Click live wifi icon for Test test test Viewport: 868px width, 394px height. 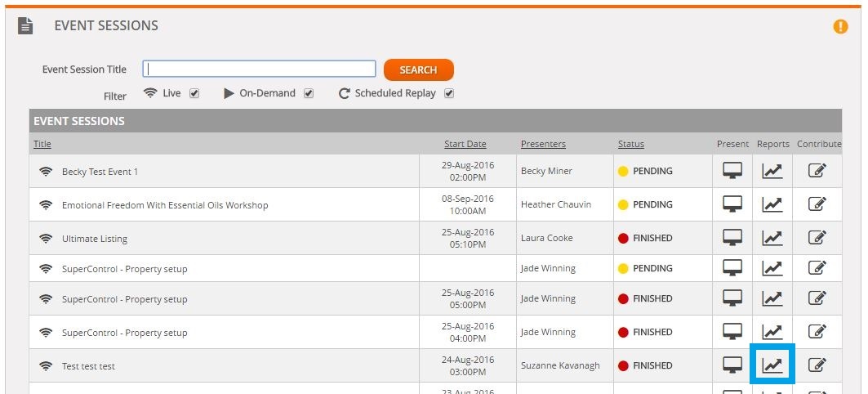46,366
